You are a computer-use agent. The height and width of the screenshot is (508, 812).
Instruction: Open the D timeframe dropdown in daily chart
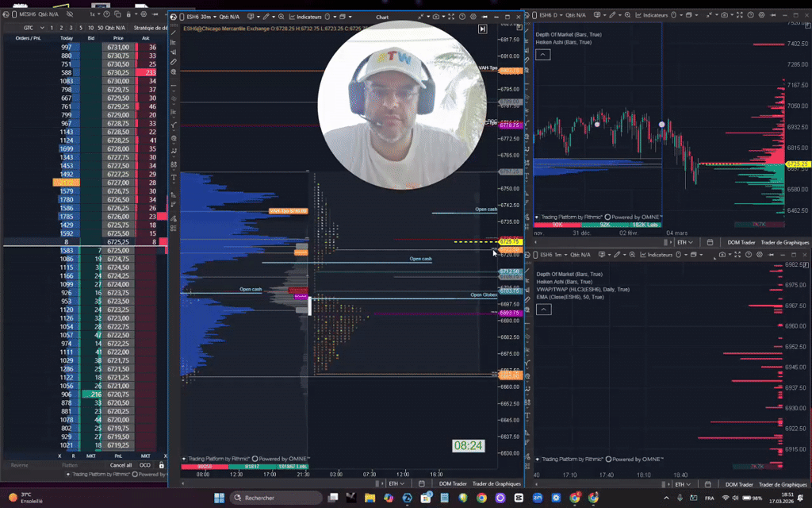coord(559,15)
